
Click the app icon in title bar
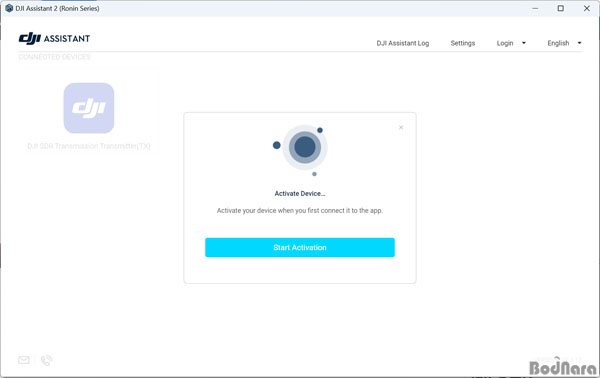coord(9,8)
